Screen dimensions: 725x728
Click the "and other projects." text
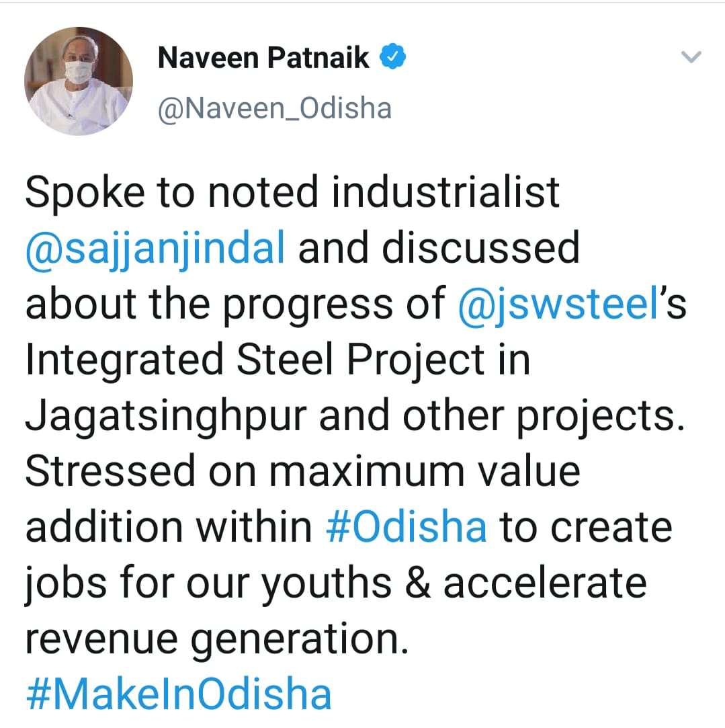pyautogui.click(x=497, y=415)
